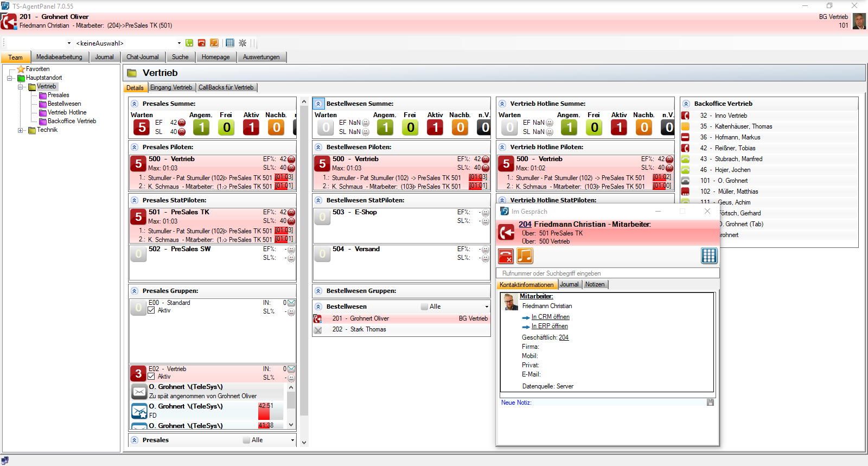Viewport: 868px width, 466px height.
Task: Open the Eingang Vertrieb tab
Action: (171, 87)
